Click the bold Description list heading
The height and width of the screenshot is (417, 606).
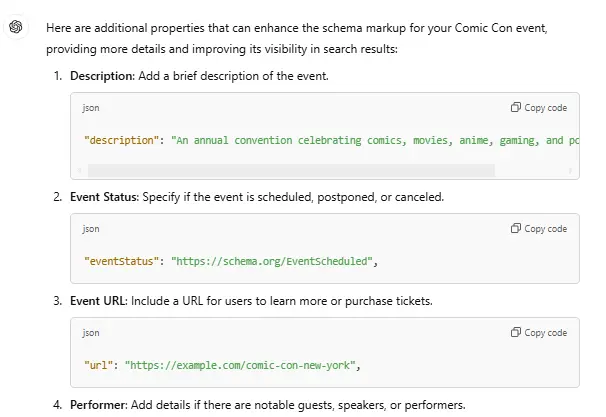102,76
